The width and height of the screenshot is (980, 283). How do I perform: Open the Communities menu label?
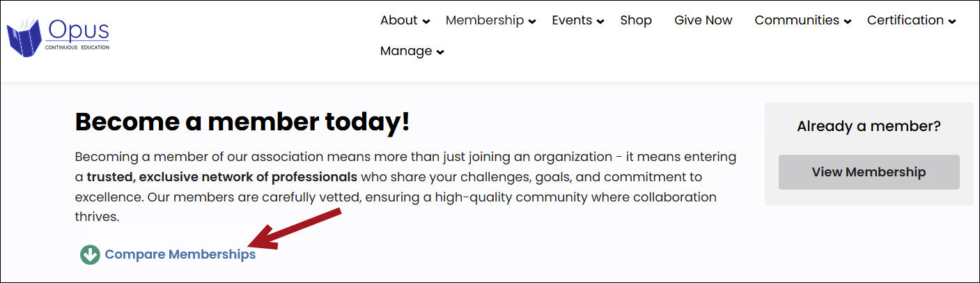coord(796,20)
